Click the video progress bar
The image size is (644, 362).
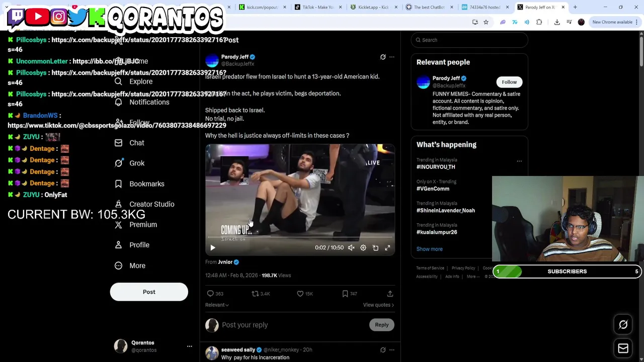pyautogui.click(x=300, y=237)
